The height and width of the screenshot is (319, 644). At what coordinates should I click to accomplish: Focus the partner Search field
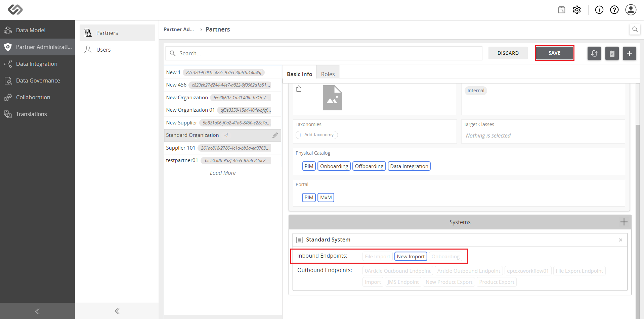324,53
